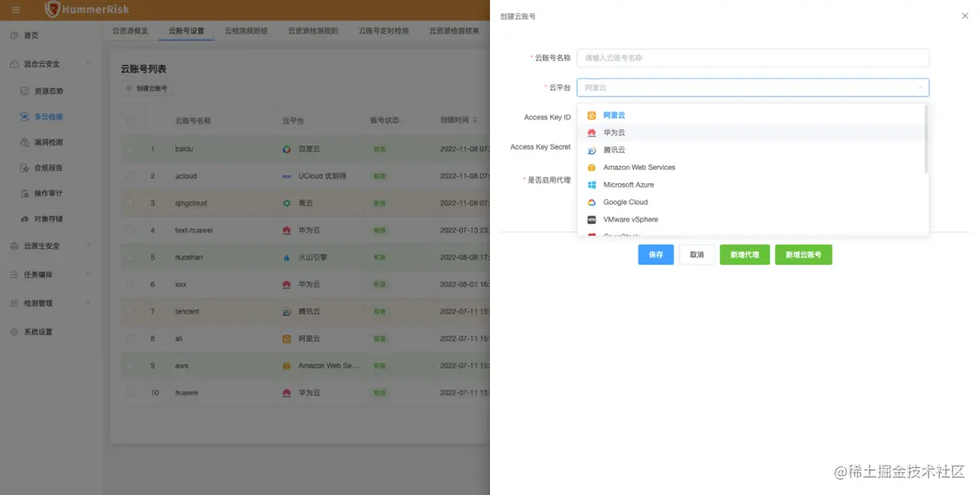Image resolution: width=980 pixels, height=495 pixels.
Task: Check the tencent row checkbox
Action: (x=130, y=311)
